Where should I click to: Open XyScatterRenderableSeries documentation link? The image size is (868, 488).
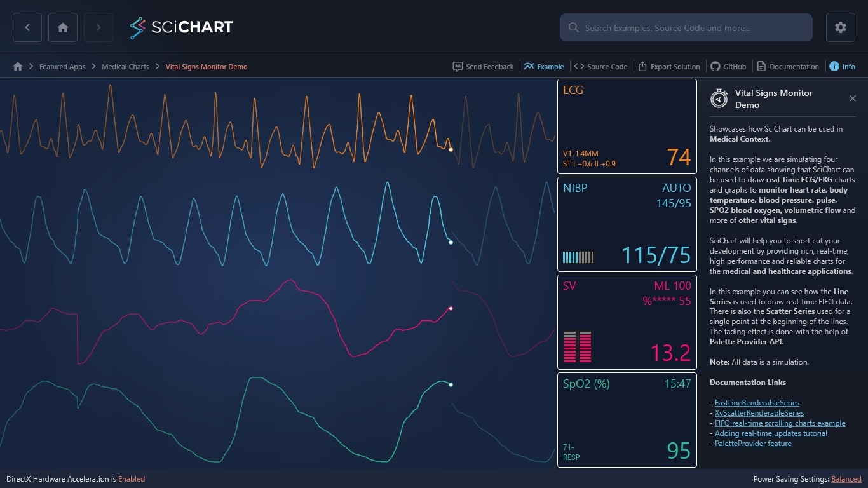tap(759, 413)
